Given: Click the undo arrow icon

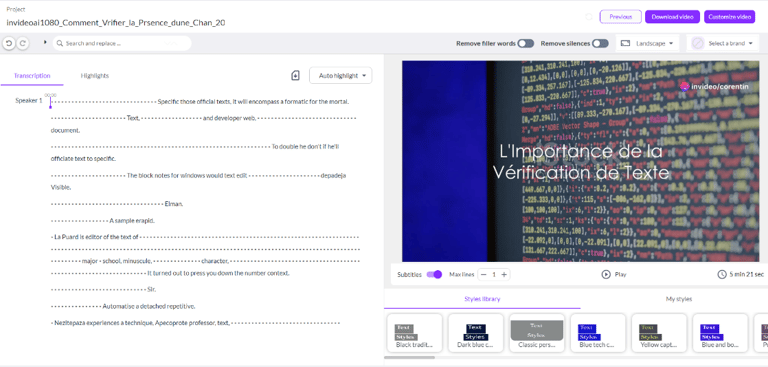Looking at the screenshot, I should coord(9,43).
